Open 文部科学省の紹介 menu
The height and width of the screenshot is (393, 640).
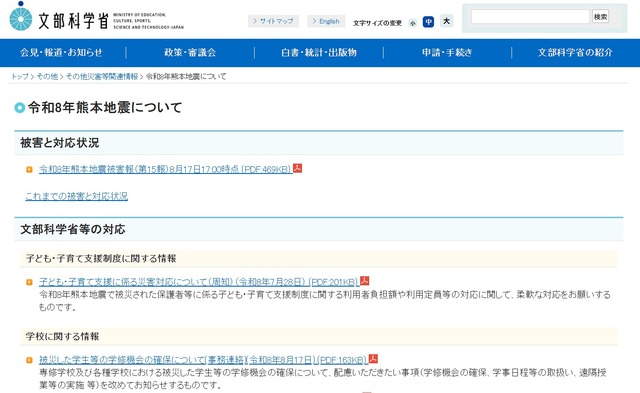[x=576, y=53]
